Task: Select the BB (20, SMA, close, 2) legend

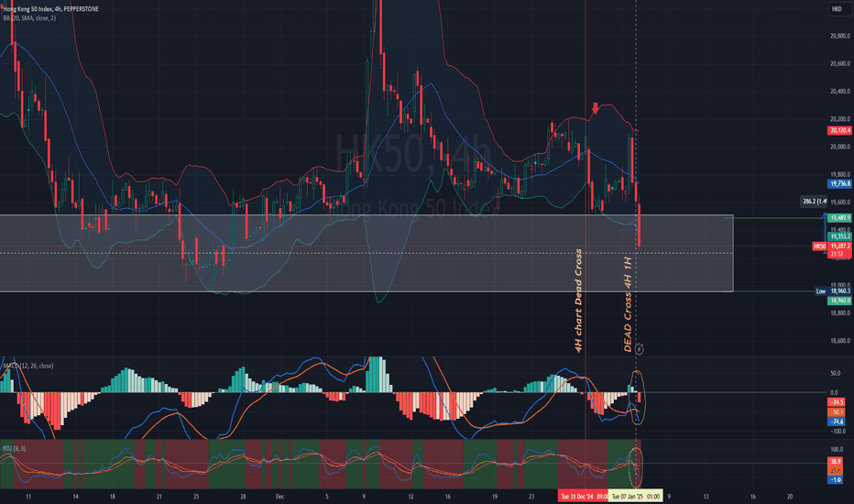Action: (x=29, y=18)
